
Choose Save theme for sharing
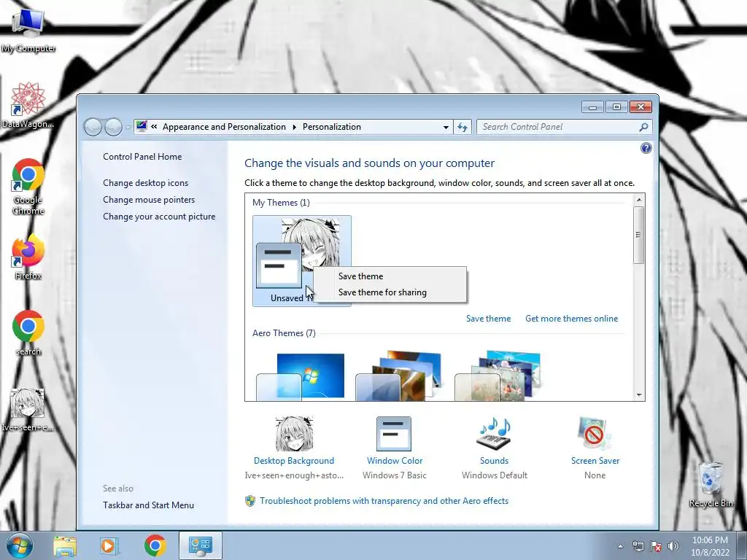[382, 292]
